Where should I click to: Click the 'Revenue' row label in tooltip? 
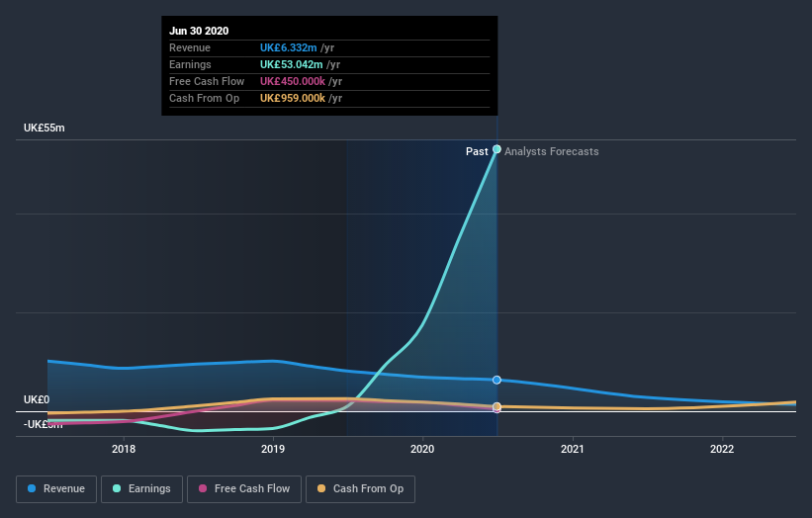(x=190, y=47)
